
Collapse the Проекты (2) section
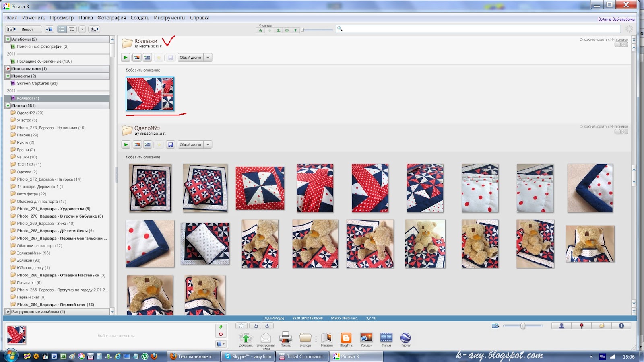(8, 76)
